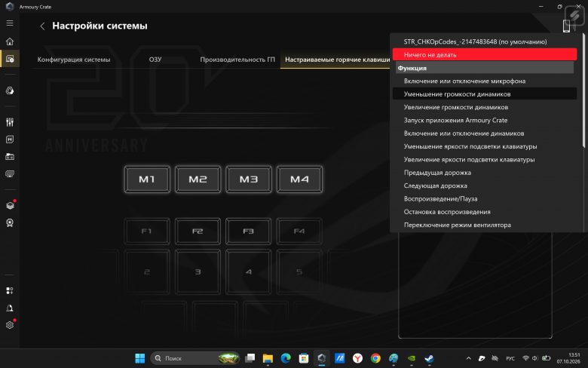Click the Функция group header
The width and height of the screenshot is (588, 368).
coord(485,68)
